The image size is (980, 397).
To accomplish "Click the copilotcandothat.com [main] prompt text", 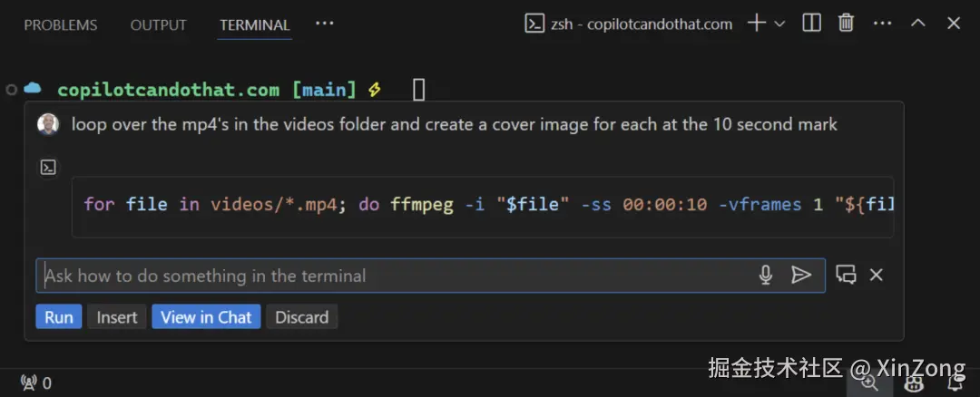I will [x=207, y=90].
